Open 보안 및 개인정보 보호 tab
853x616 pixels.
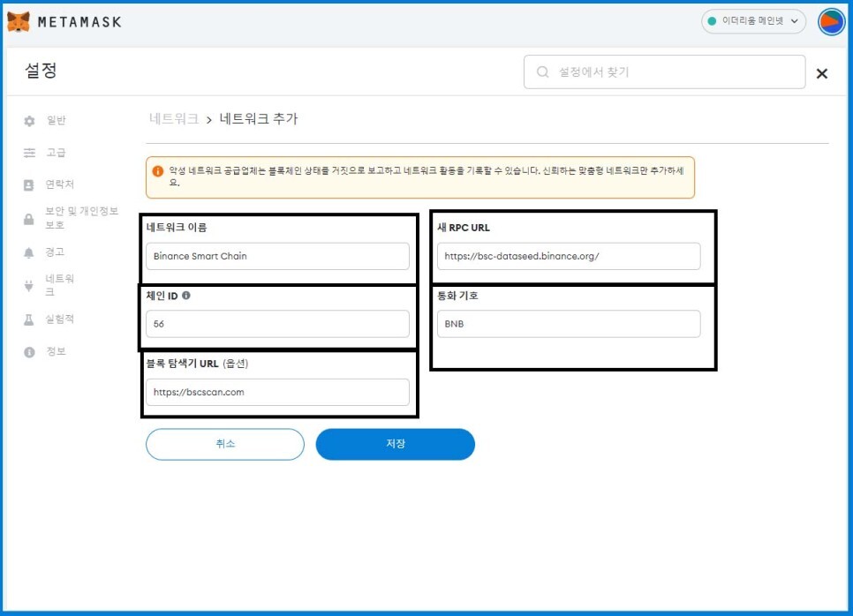81,217
